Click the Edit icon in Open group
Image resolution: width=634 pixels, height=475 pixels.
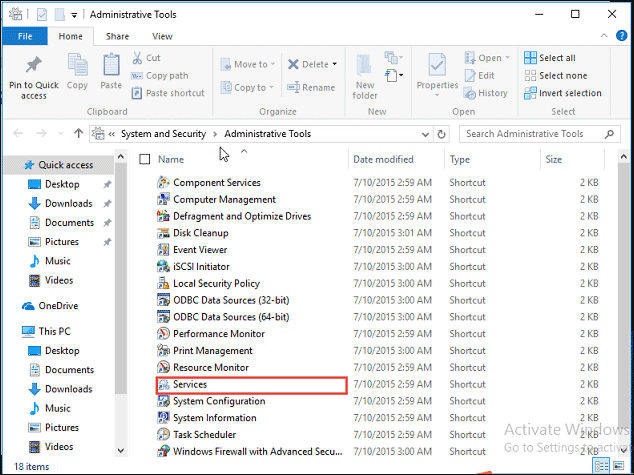470,76
